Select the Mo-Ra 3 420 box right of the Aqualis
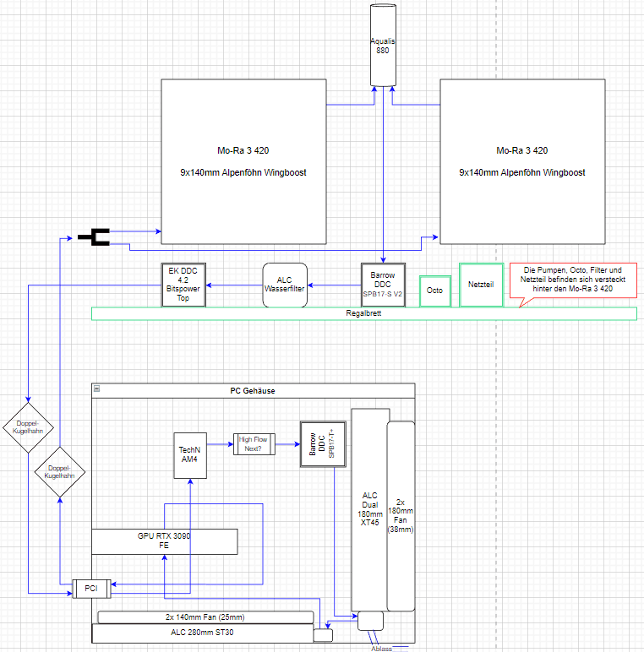Image resolution: width=644 pixels, height=652 pixels. [522, 162]
